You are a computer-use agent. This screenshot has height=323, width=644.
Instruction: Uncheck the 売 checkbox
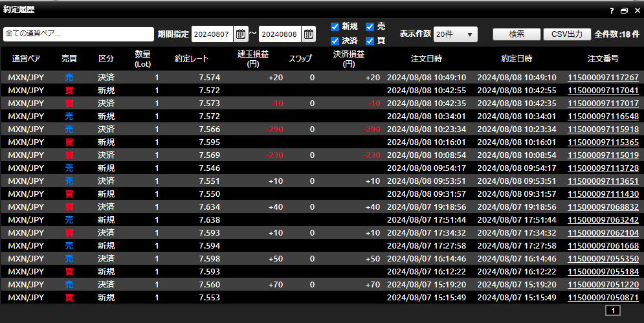(370, 27)
